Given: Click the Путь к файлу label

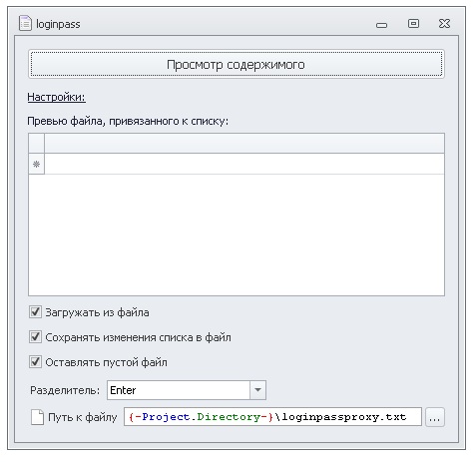Looking at the screenshot, I should 83,417.
